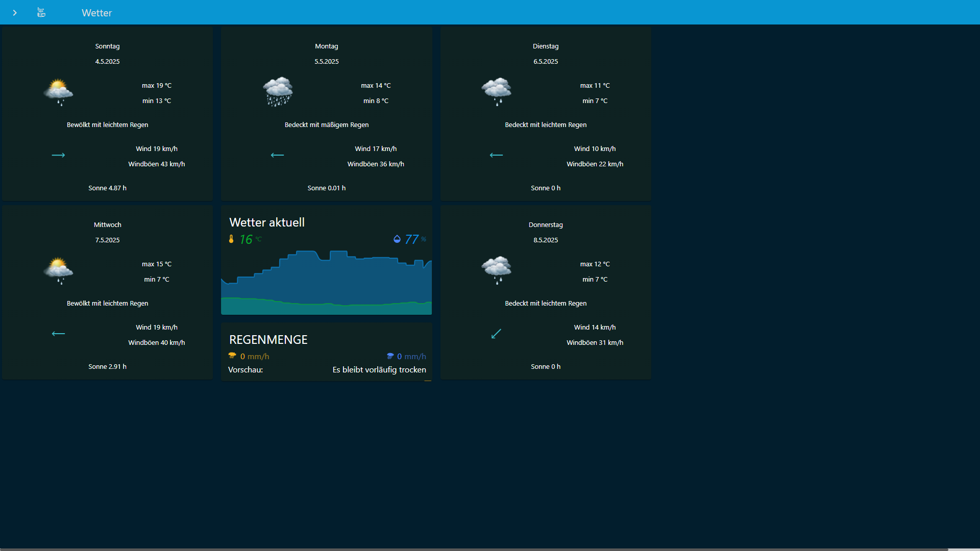Click the orange rain gauge icon
The image size is (980, 551).
232,356
